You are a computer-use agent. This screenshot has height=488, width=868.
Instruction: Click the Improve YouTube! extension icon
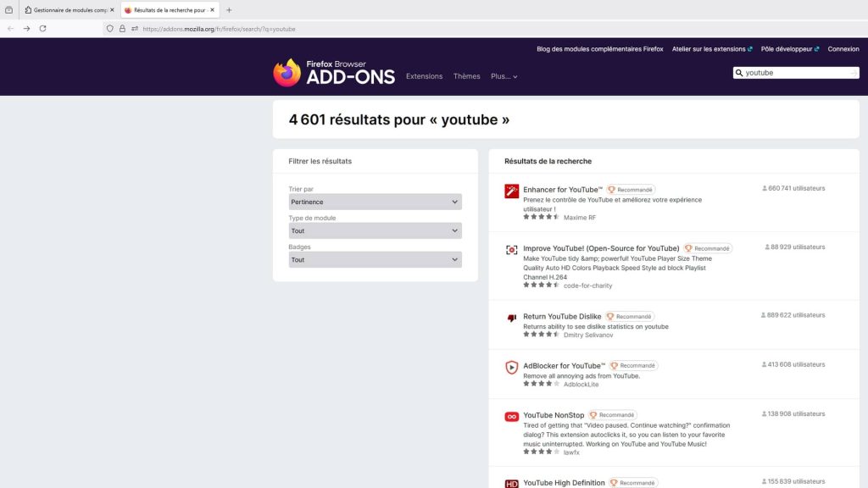(510, 249)
